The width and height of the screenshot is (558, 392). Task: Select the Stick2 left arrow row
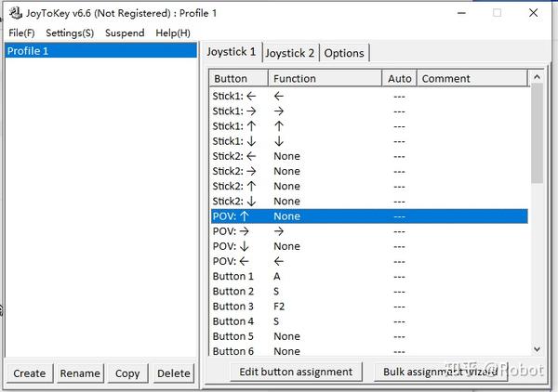tap(369, 156)
